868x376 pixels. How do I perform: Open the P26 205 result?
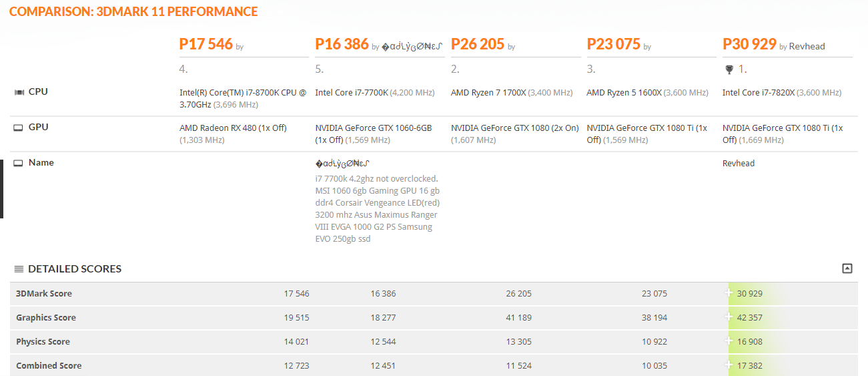coord(477,45)
